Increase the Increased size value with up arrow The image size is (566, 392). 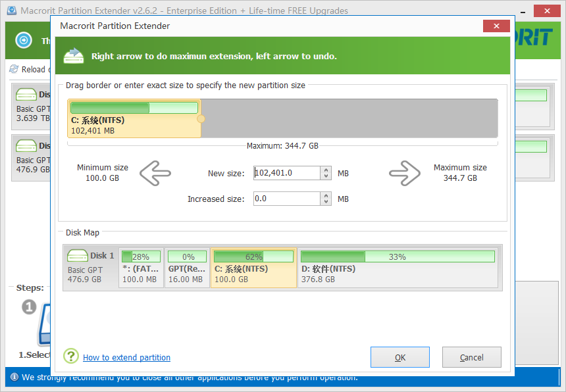click(326, 195)
